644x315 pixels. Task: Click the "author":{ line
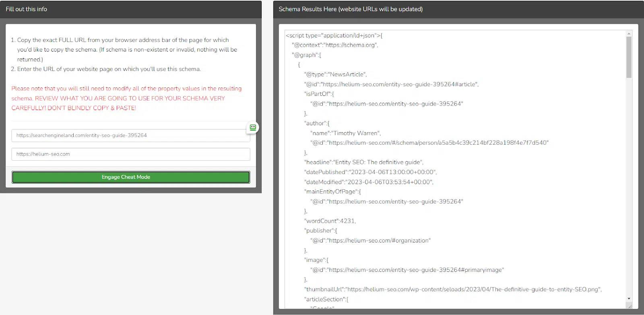tap(317, 123)
